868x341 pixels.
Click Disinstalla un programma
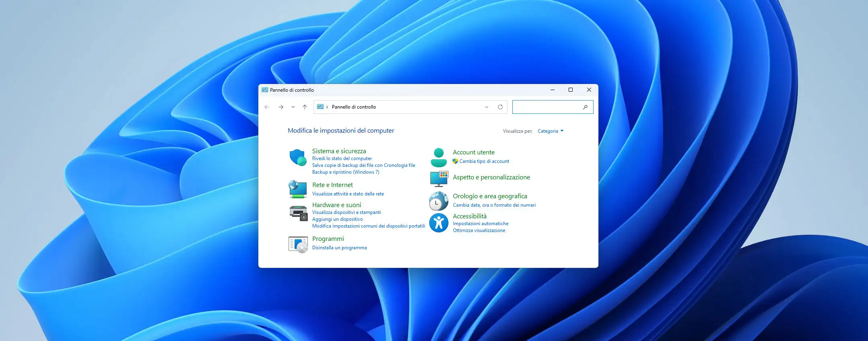pos(340,248)
